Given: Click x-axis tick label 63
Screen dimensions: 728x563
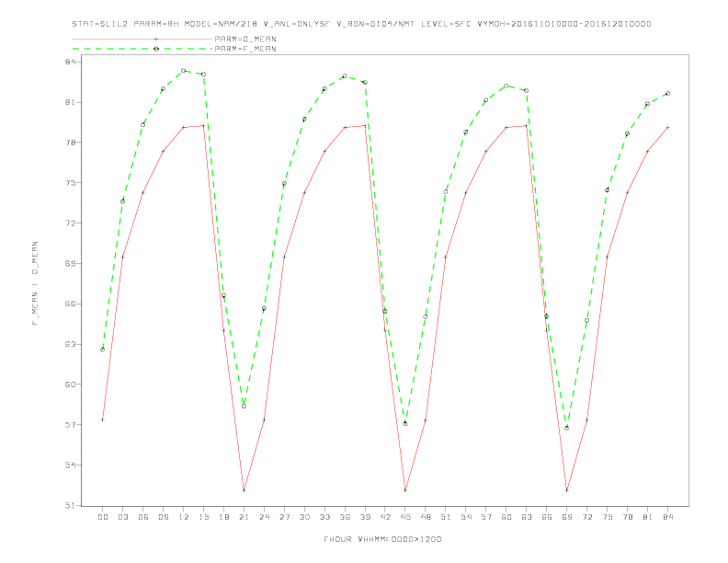Looking at the screenshot, I should click(527, 517).
